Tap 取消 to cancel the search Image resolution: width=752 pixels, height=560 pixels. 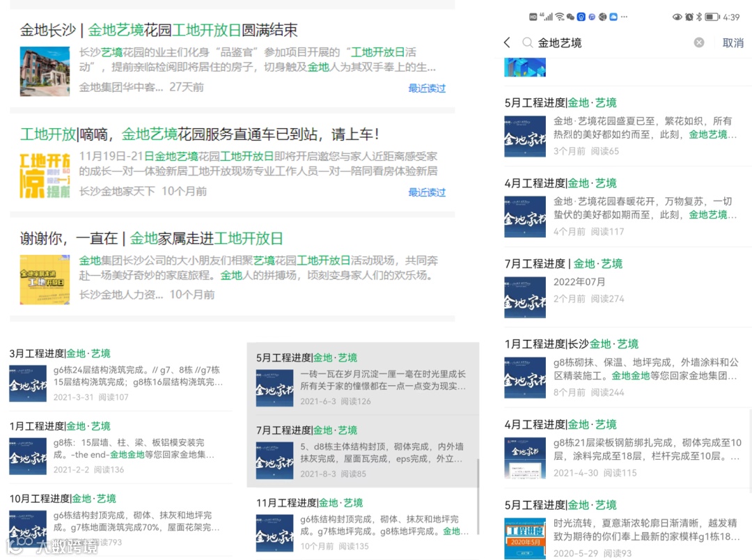[733, 42]
